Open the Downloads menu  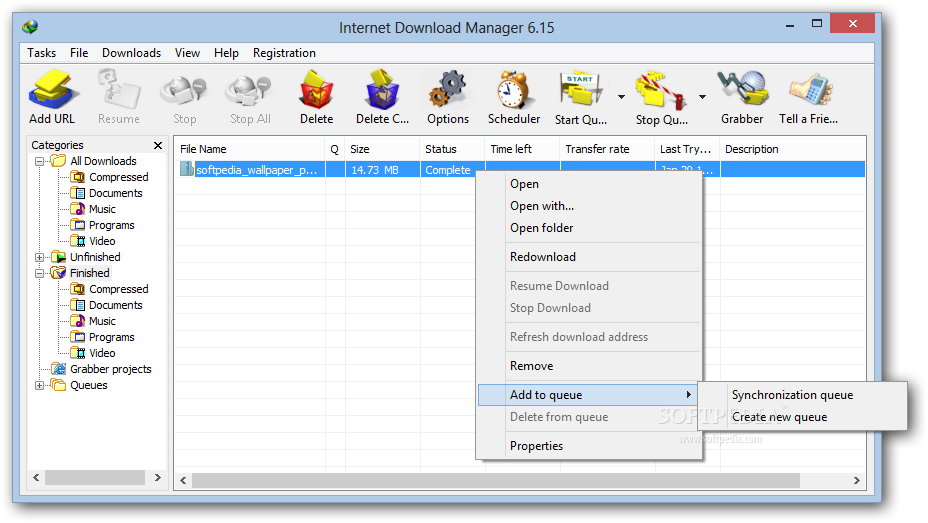pyautogui.click(x=131, y=53)
